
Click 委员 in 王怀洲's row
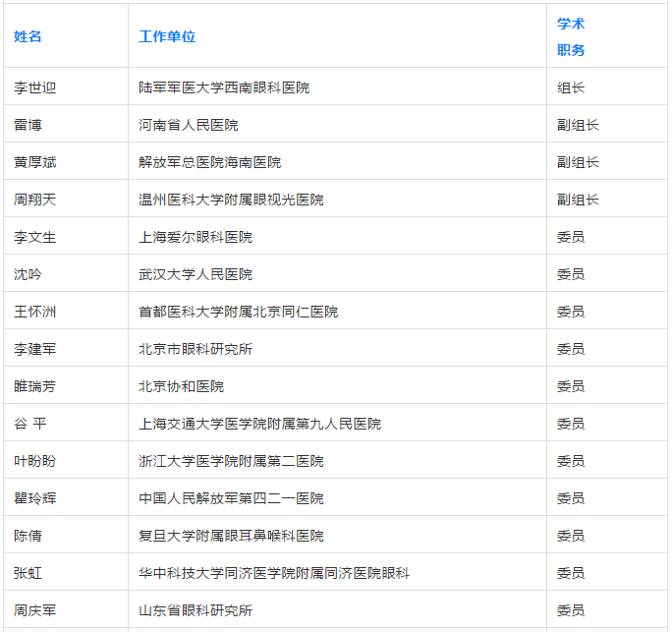point(571,312)
